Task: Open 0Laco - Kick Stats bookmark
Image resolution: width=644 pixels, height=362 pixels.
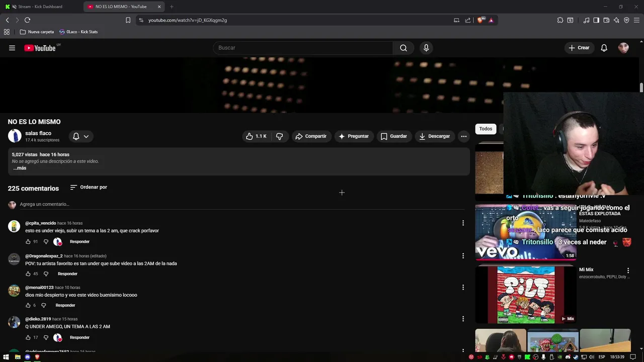Action: point(78,32)
